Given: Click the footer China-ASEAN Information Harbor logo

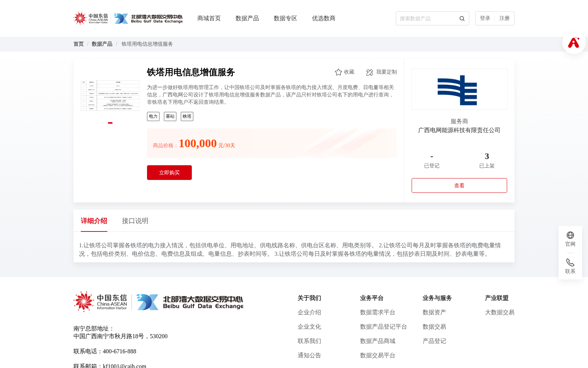Looking at the screenshot, I should (x=100, y=302).
